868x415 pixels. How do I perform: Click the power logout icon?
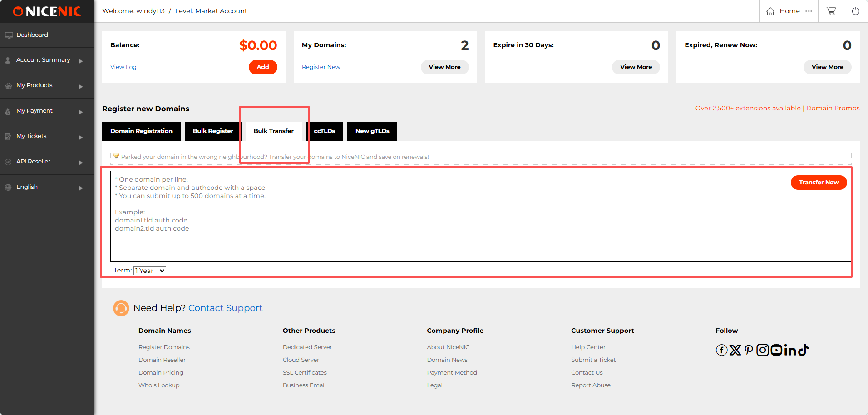856,11
